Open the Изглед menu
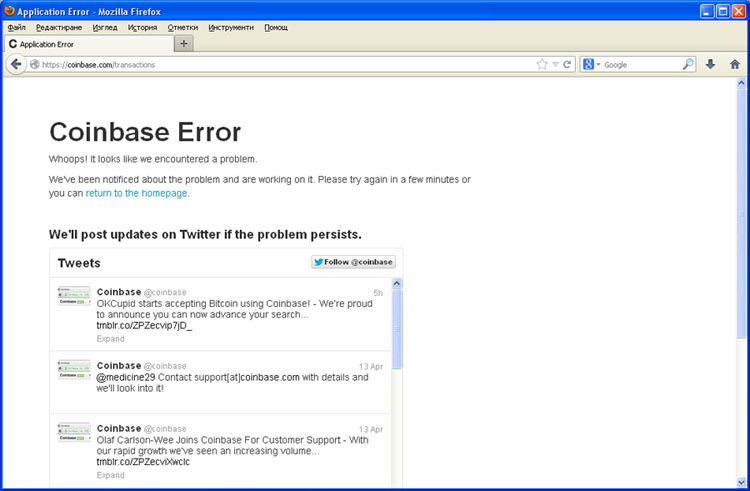Viewport: 750px width, 491px height. [x=105, y=27]
